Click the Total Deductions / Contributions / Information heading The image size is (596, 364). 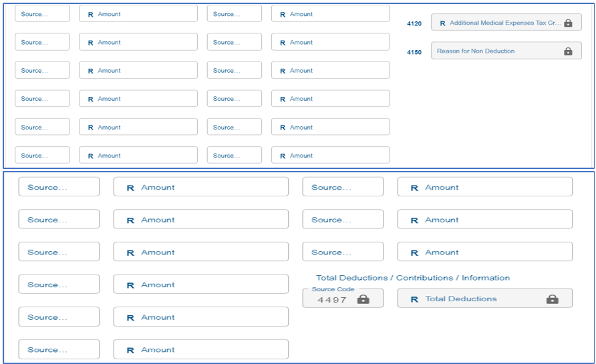point(413,278)
